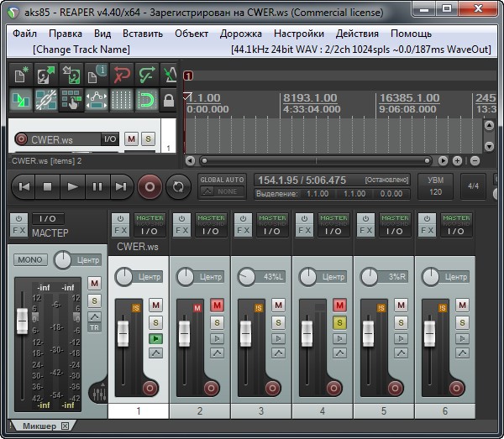The width and height of the screenshot is (504, 439).
Task: Toggle the yellow Solo button on track 4
Action: (339, 322)
